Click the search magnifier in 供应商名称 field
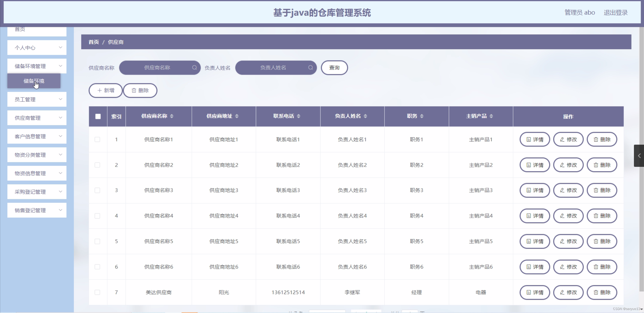This screenshot has width=644, height=313. pyautogui.click(x=194, y=68)
